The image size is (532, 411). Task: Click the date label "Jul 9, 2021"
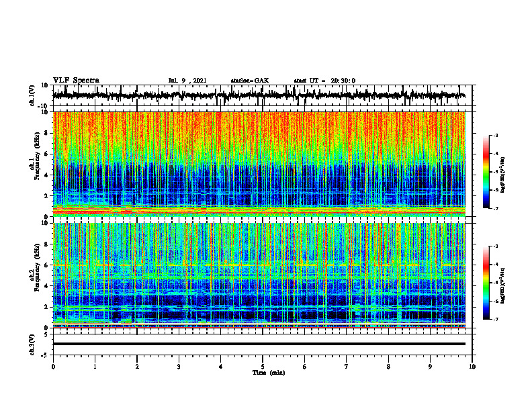pyautogui.click(x=187, y=81)
